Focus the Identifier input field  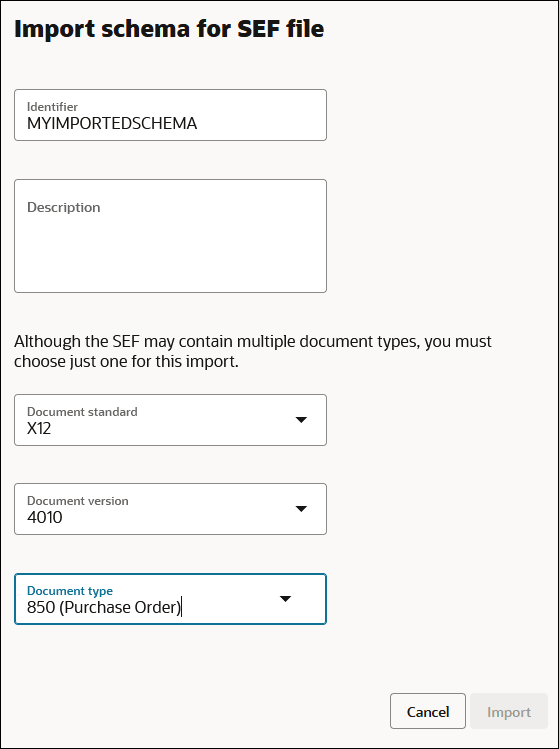click(171, 115)
